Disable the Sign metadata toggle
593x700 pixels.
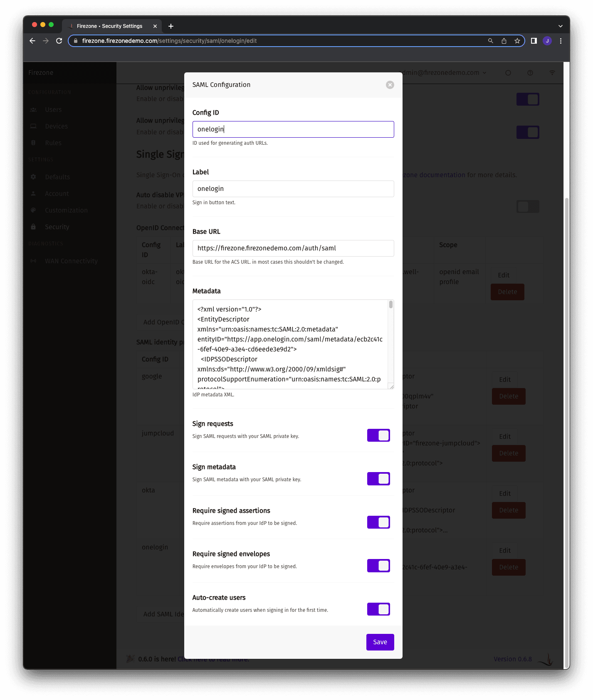click(378, 479)
